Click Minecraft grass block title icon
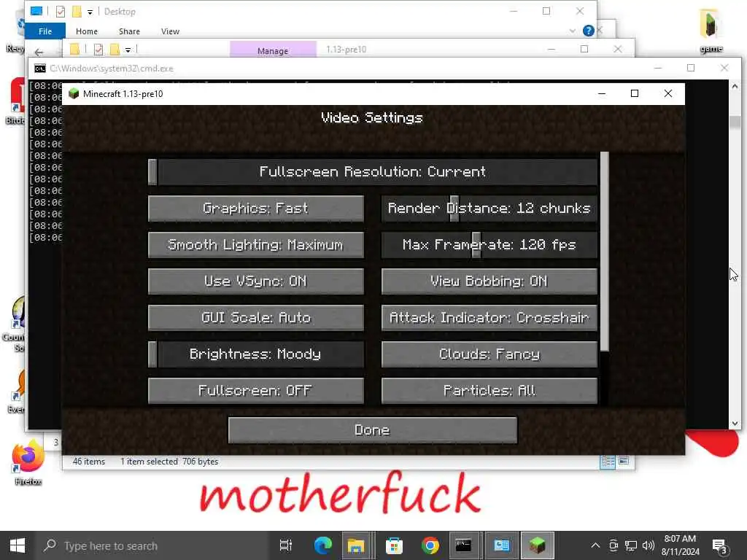This screenshot has height=560, width=747. pyautogui.click(x=74, y=94)
